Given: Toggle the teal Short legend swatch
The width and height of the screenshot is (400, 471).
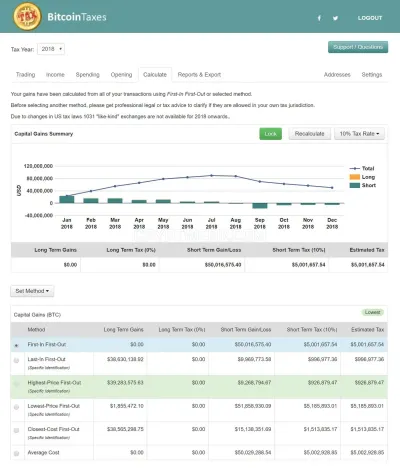Looking at the screenshot, I should (355, 185).
